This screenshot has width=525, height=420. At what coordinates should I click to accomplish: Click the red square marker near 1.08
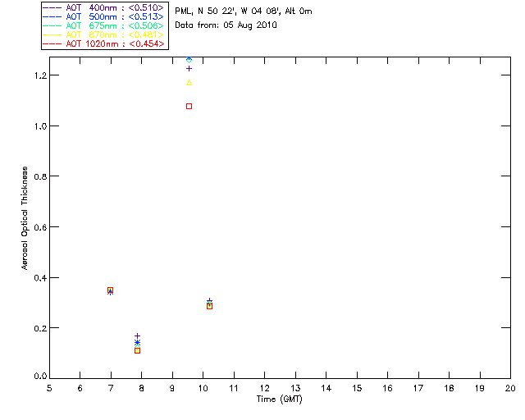point(189,106)
